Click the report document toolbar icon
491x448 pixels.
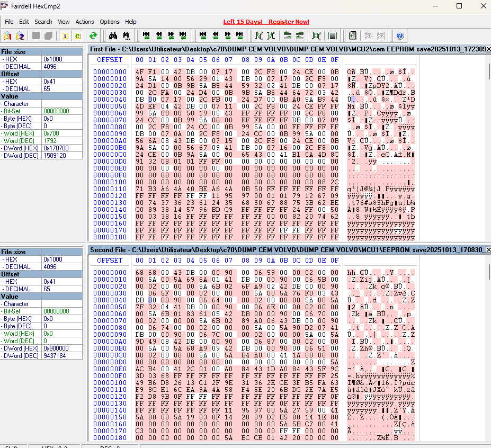352,36
